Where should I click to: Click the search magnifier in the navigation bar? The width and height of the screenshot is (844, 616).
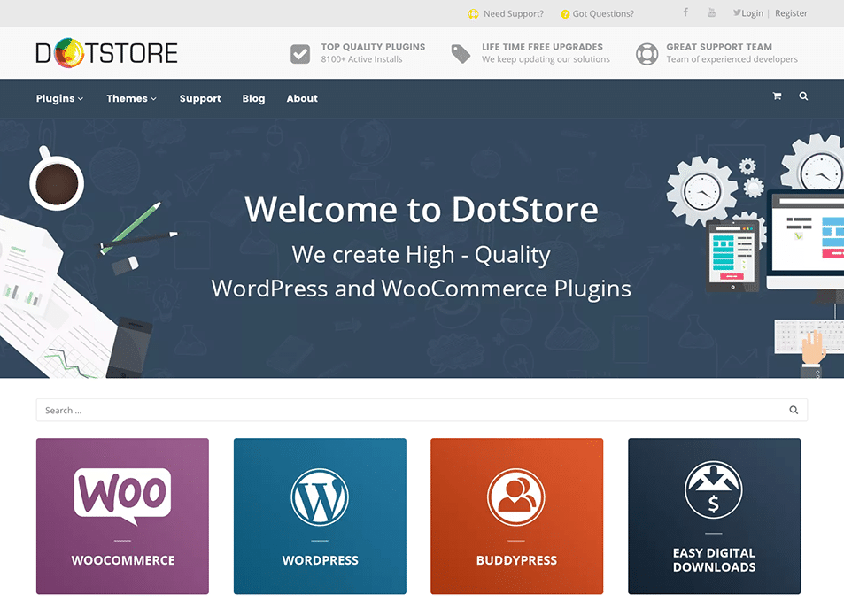(x=803, y=96)
